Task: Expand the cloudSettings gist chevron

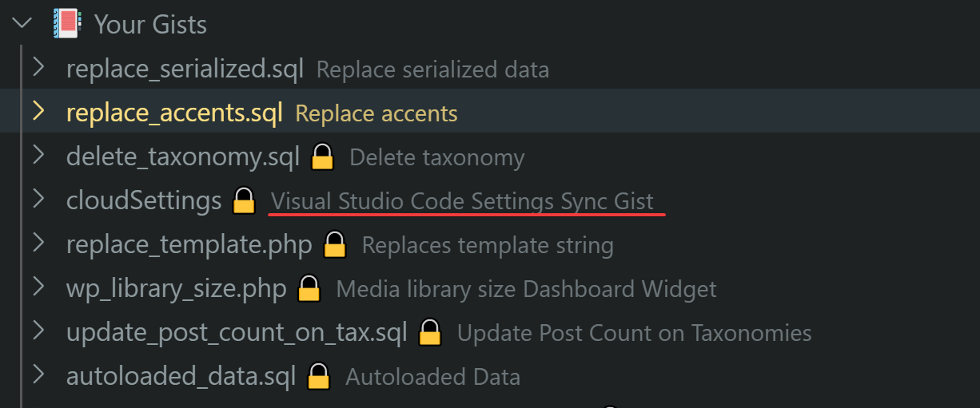Action: tap(38, 200)
